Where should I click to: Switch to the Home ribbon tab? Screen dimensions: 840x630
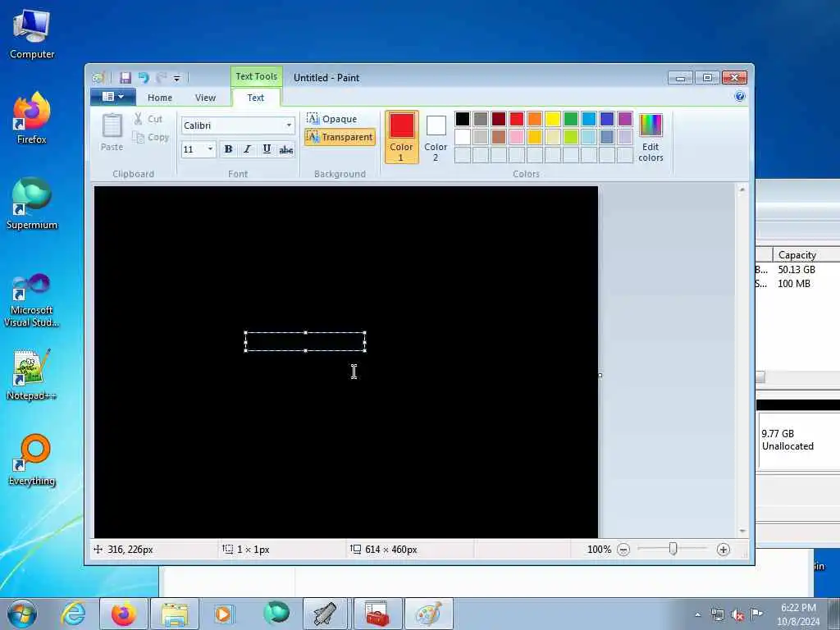pos(160,98)
